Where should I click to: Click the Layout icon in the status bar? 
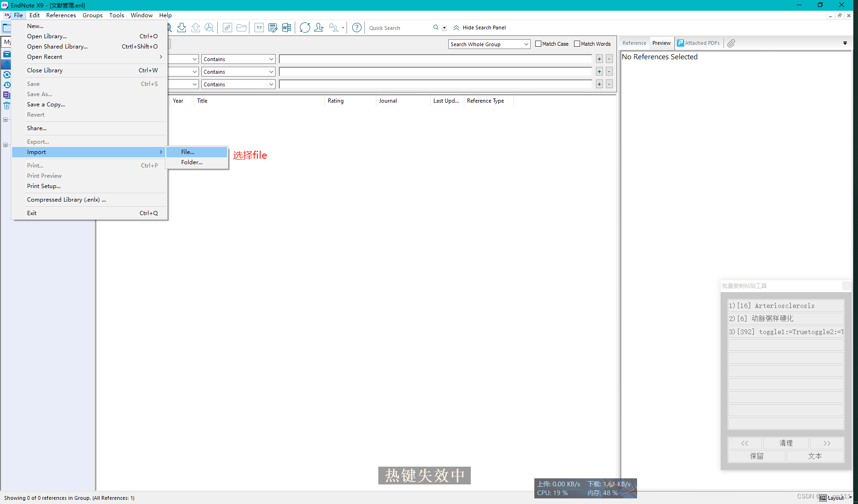[823, 498]
